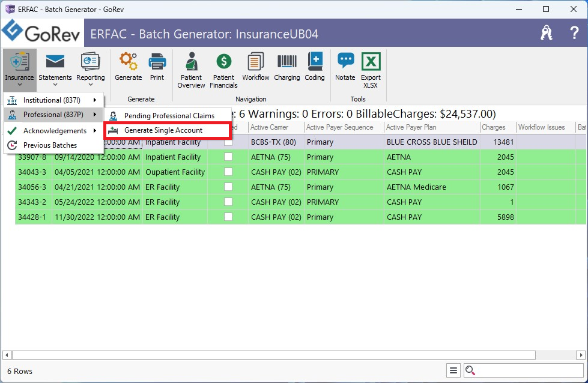Select Institutional (837I) from the menu
Screen dimensions: 588x383
point(53,100)
